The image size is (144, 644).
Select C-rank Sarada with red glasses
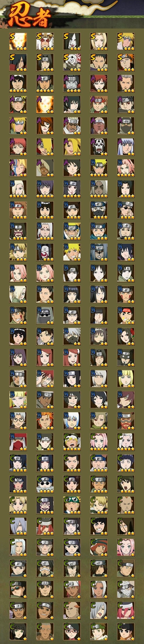[72, 631]
